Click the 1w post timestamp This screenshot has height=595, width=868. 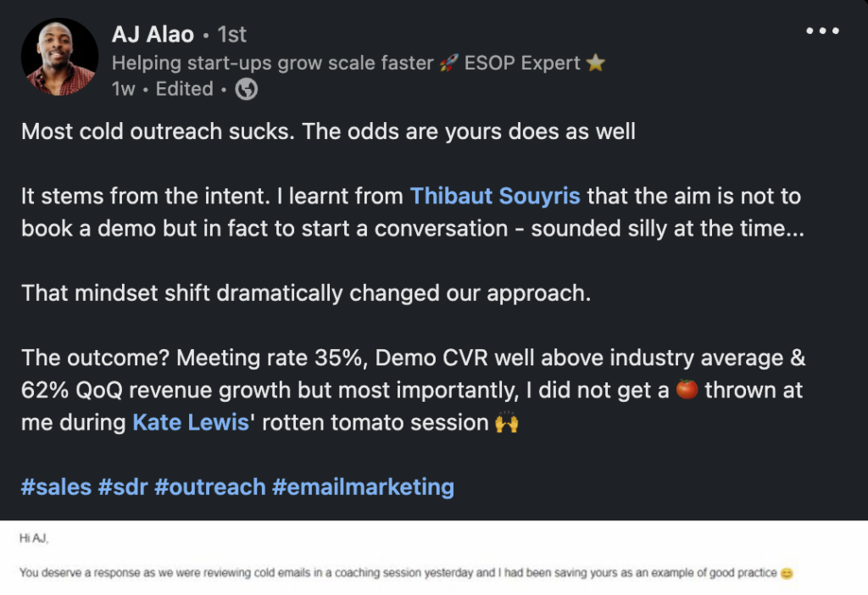pos(124,88)
